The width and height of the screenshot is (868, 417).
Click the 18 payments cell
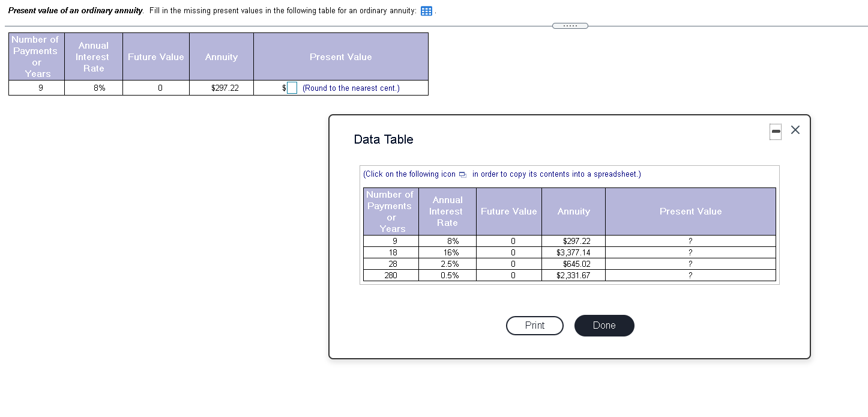tap(391, 253)
